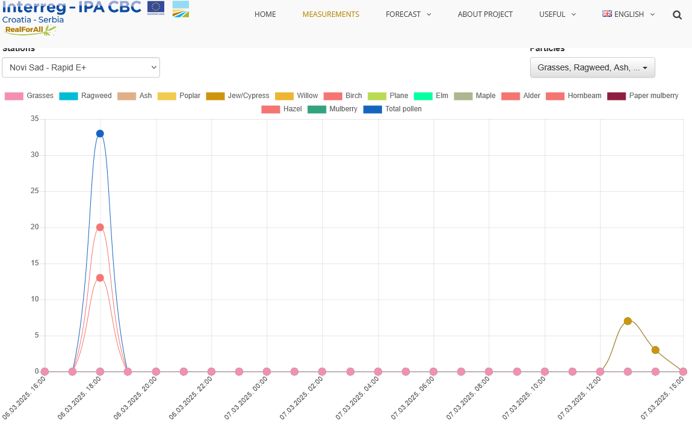Click the RealForAll logo
Image resolution: width=692 pixels, height=429 pixels.
tap(30, 30)
